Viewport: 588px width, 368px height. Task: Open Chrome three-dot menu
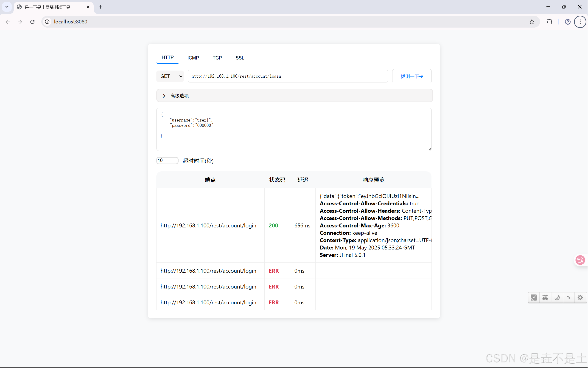coord(580,22)
